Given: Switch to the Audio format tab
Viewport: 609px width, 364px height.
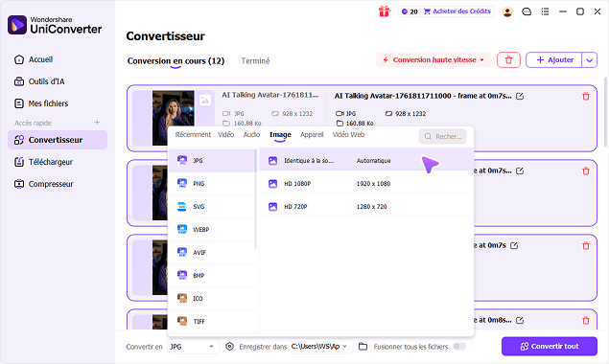Looking at the screenshot, I should (251, 135).
